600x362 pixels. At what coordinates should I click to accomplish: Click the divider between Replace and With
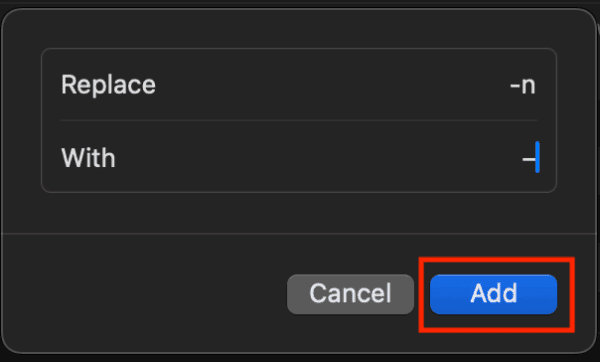point(299,121)
